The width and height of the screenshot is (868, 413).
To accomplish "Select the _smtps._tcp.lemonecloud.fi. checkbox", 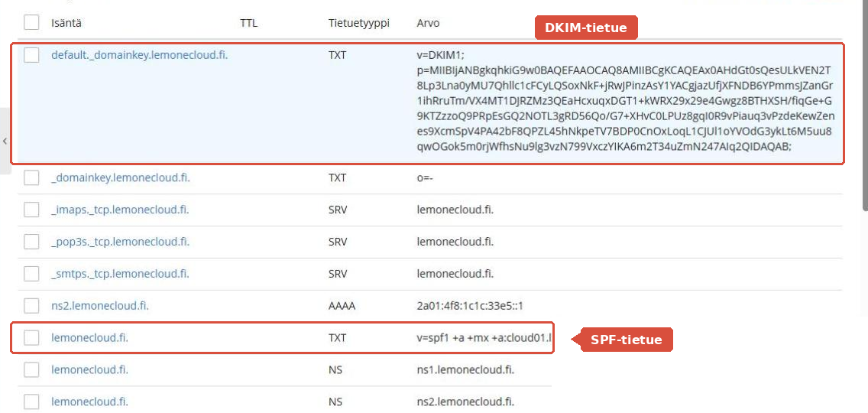I will pyautogui.click(x=31, y=274).
